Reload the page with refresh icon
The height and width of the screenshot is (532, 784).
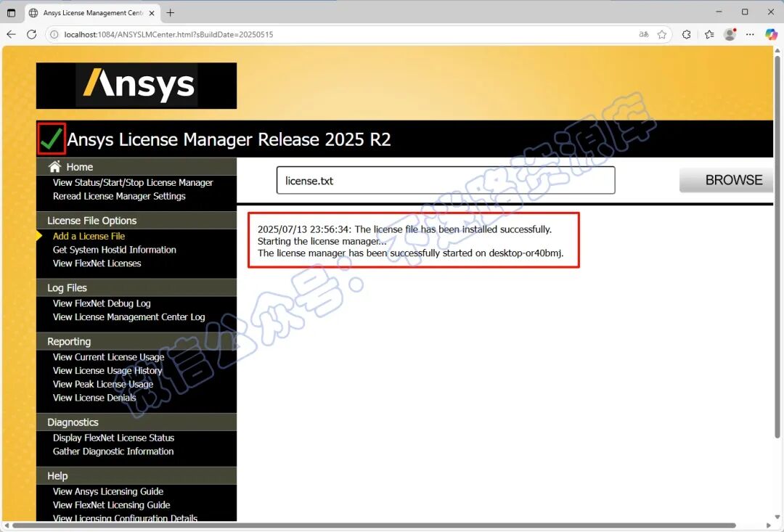pyautogui.click(x=31, y=35)
